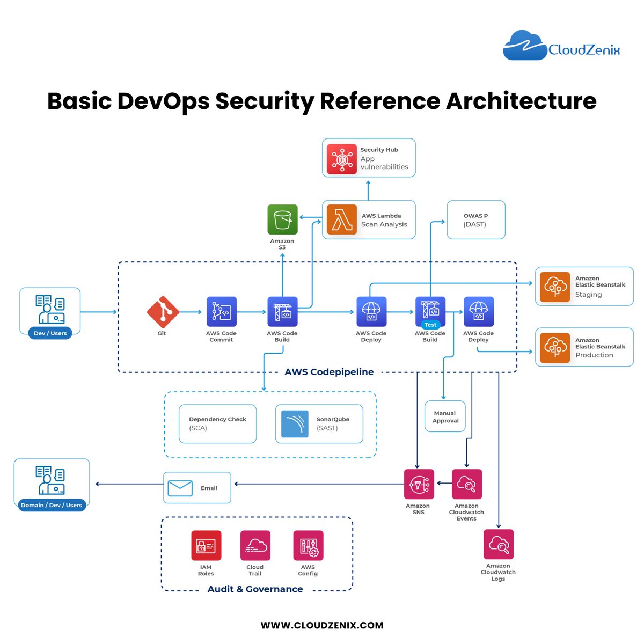The width and height of the screenshot is (644, 644).
Task: Click the Test badge on Code Build
Action: 430,325
